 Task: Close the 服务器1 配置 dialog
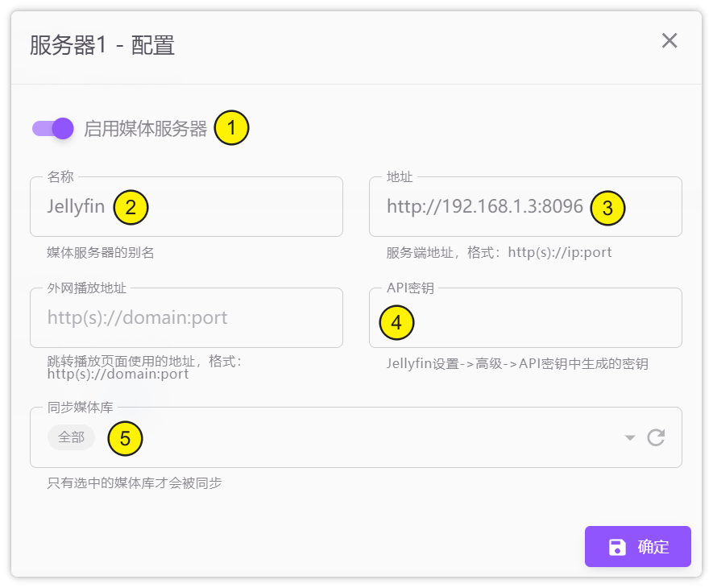pyautogui.click(x=669, y=41)
